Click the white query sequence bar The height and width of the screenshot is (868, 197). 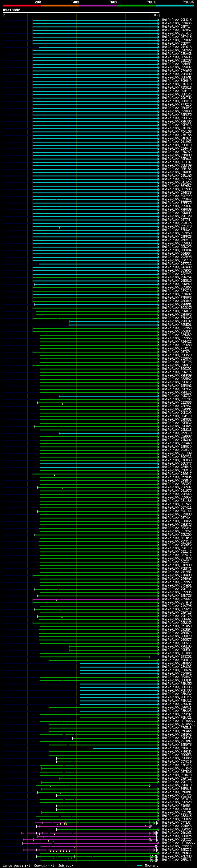[81, 13]
